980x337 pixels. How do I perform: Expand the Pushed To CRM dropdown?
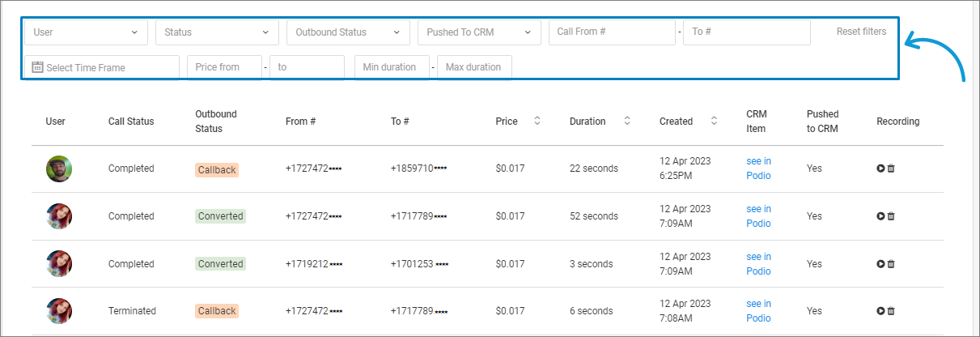pyautogui.click(x=479, y=32)
